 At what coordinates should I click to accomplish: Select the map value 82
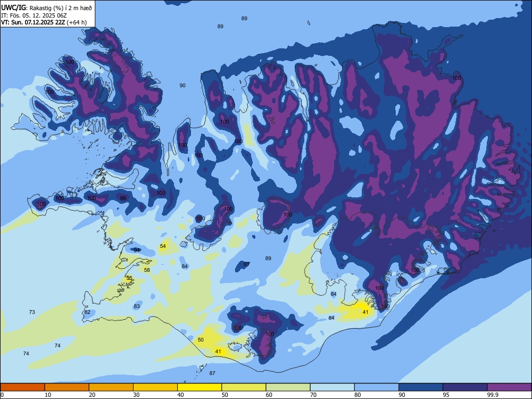[x=87, y=312]
